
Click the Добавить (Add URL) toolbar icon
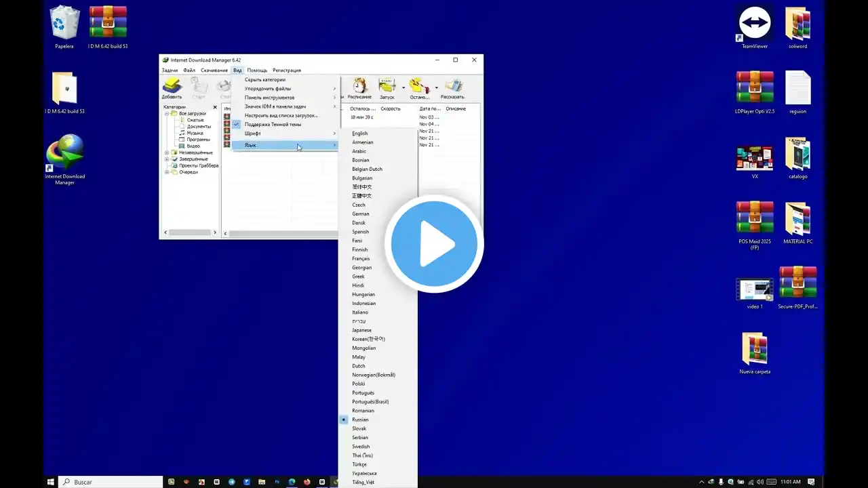[x=172, y=87]
